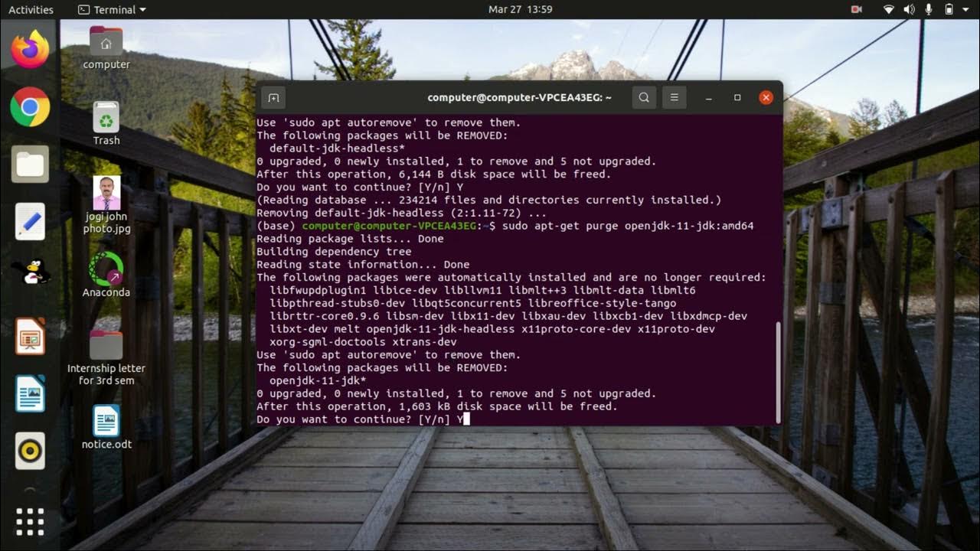This screenshot has height=551, width=980.
Task: Select notice.odt file on desktop
Action: [106, 427]
